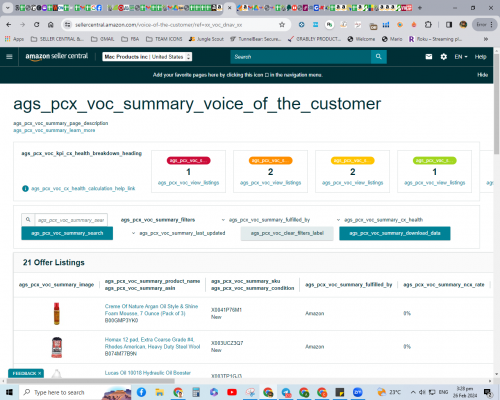Expand the summary_last_updated filter dropdown

coord(179,233)
